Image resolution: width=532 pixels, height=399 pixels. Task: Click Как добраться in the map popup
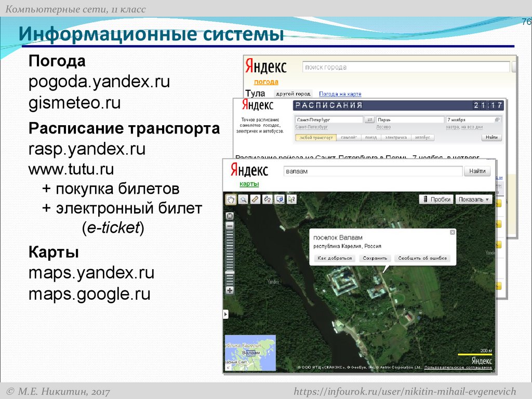pos(335,258)
